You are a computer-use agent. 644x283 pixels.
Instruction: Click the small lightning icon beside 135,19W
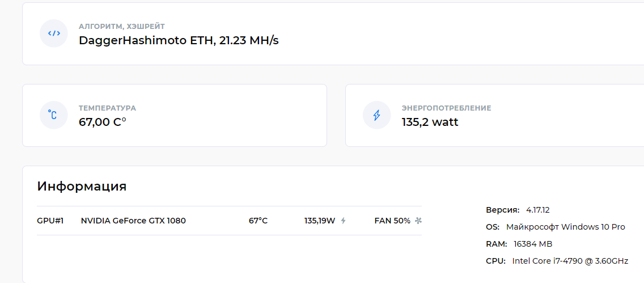(x=344, y=221)
